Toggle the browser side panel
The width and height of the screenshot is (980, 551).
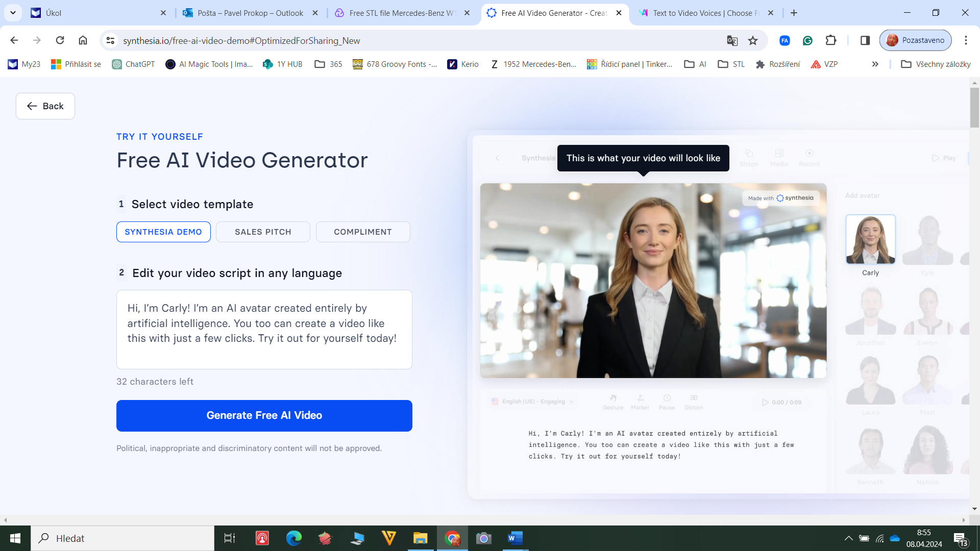865,40
